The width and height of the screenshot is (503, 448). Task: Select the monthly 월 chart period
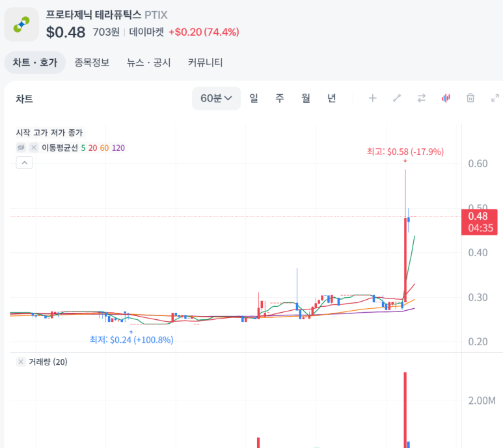click(305, 98)
